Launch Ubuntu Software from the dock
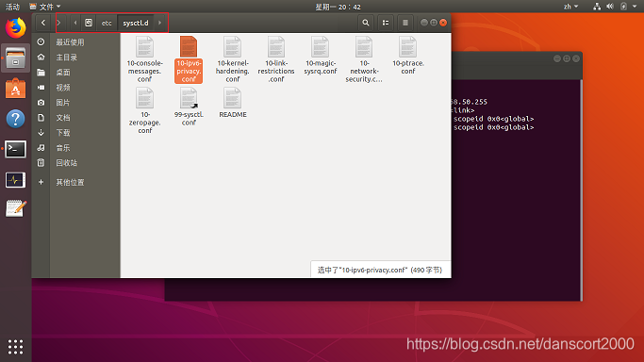 (x=16, y=89)
